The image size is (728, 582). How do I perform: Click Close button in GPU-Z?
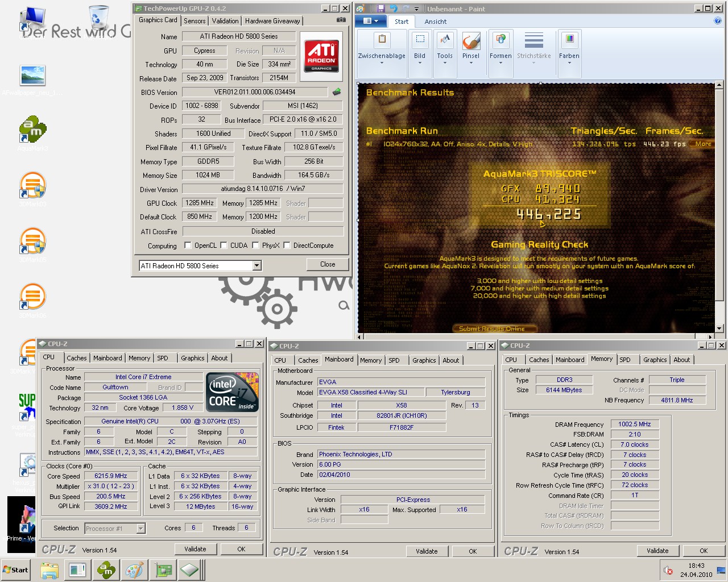point(328,264)
